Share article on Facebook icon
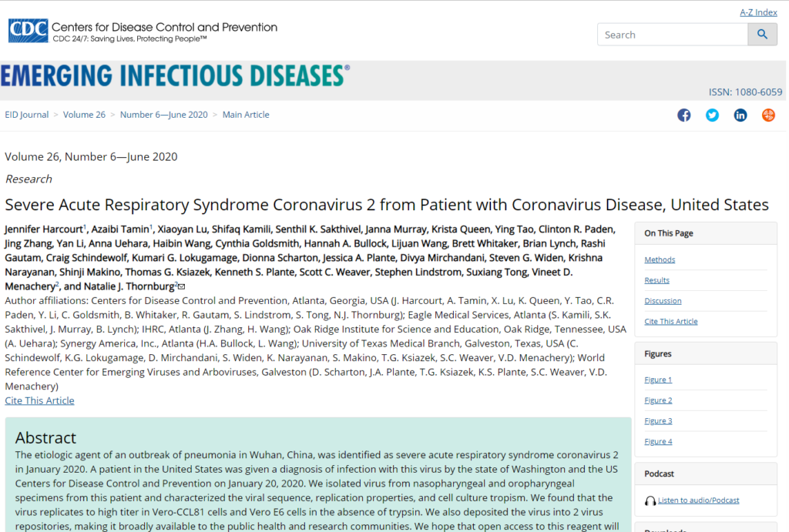 pyautogui.click(x=684, y=115)
